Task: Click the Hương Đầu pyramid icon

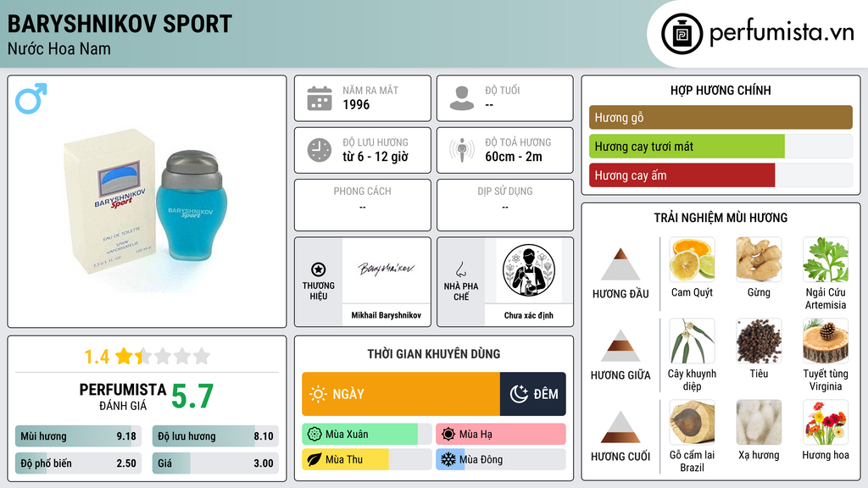Action: point(620,264)
